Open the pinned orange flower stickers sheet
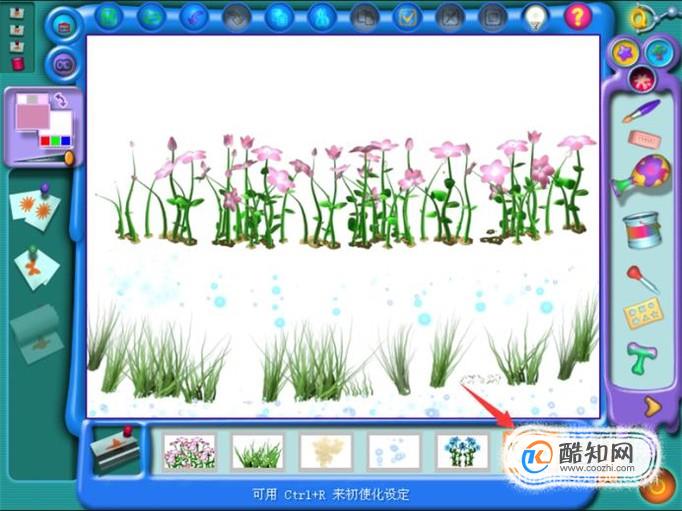 35,209
